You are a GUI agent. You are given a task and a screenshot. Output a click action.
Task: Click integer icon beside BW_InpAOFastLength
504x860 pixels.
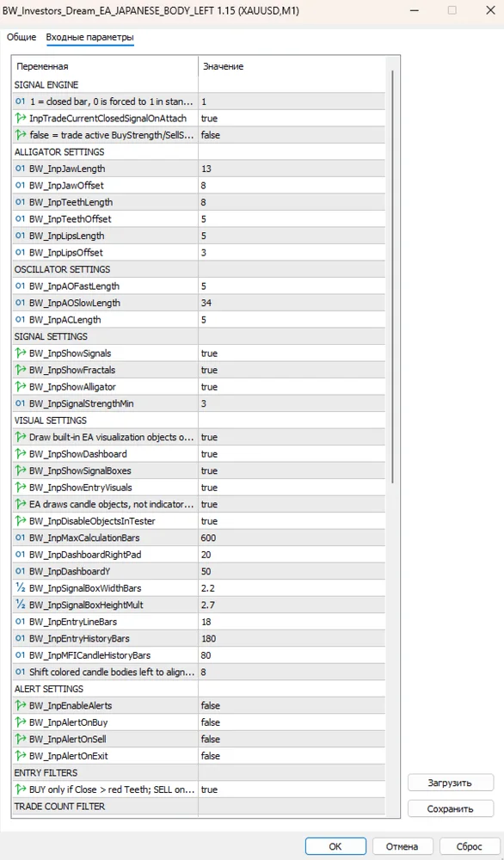[x=21, y=286]
